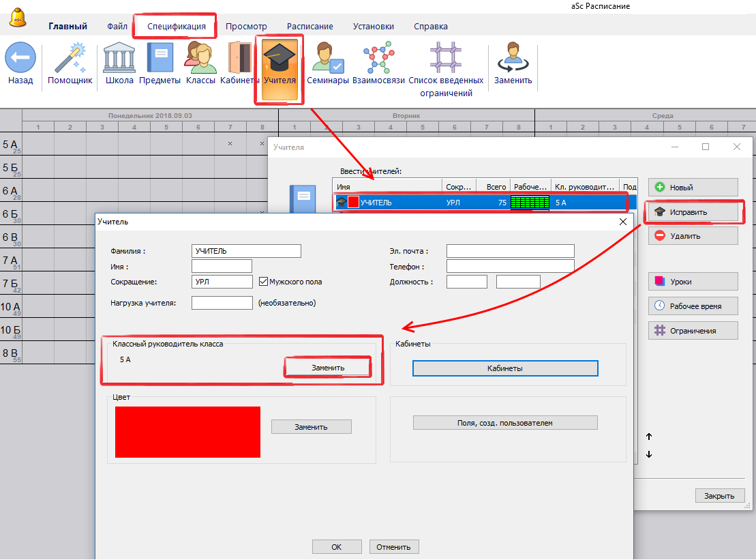This screenshot has width=756, height=560.
Task: Move teacher up with up arrow
Action: tap(649, 437)
